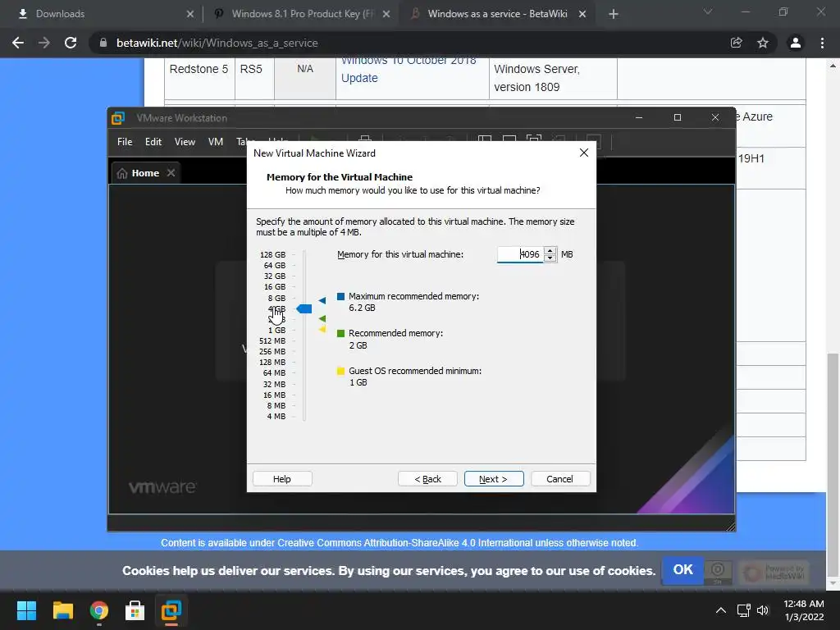Click the network icon in the system tray
The width and height of the screenshot is (840, 630).
pyautogui.click(x=743, y=610)
